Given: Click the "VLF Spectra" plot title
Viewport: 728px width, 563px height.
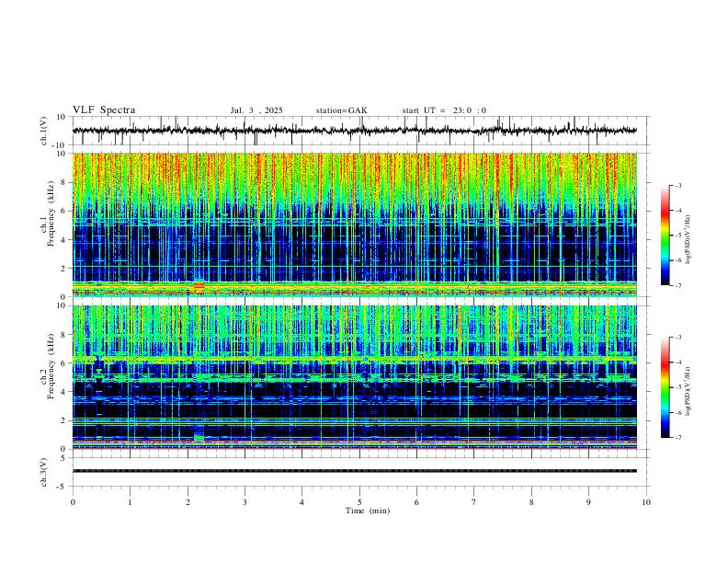Looking at the screenshot, I should (104, 110).
